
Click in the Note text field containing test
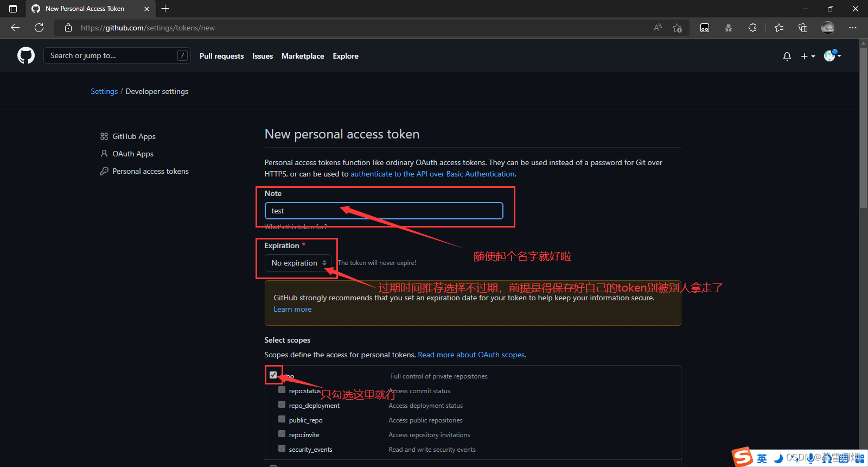point(384,211)
